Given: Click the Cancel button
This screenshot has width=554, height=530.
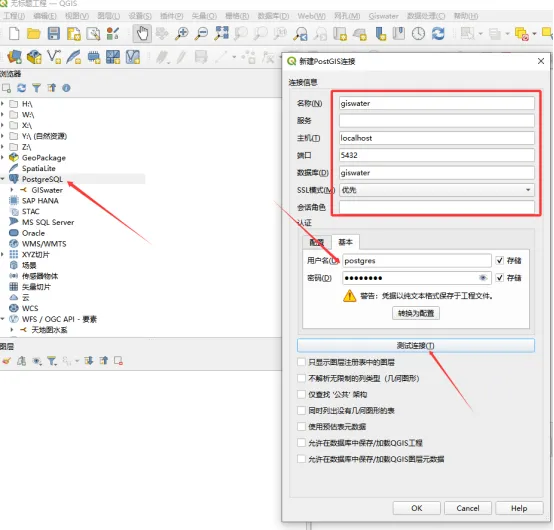Looking at the screenshot, I should coord(468,508).
